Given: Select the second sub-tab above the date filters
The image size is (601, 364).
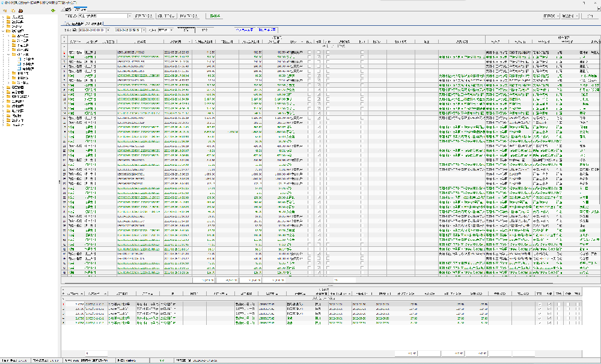Looking at the screenshot, I should click(x=95, y=24).
